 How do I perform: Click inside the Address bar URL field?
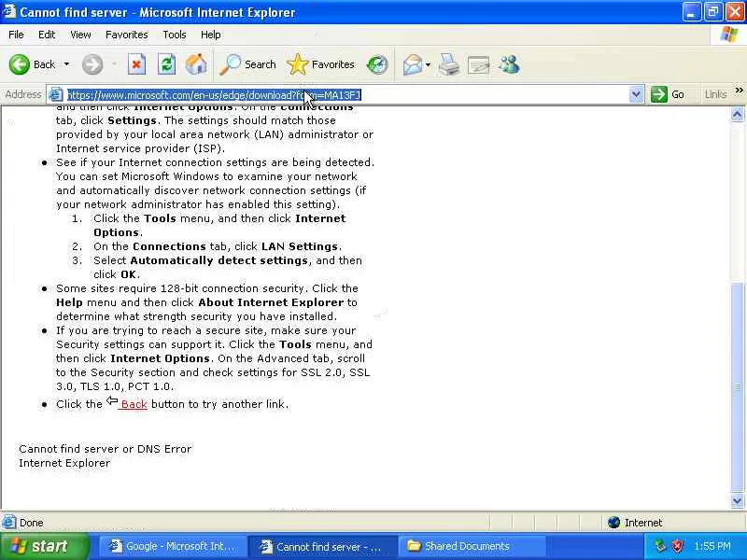346,95
